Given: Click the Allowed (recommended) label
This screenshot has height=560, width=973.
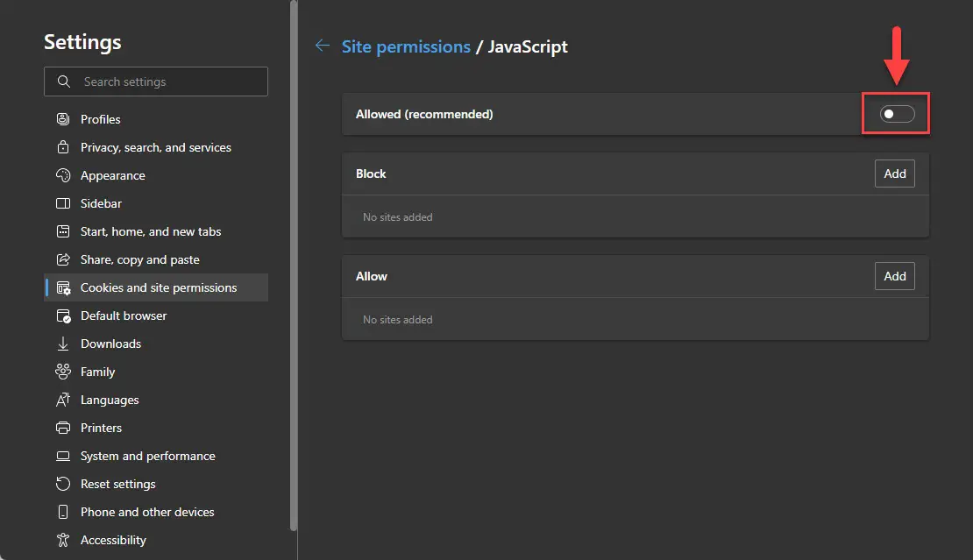Looking at the screenshot, I should point(424,114).
